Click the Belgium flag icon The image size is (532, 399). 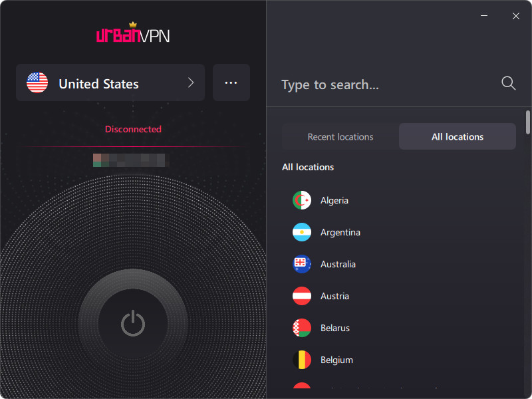click(302, 360)
